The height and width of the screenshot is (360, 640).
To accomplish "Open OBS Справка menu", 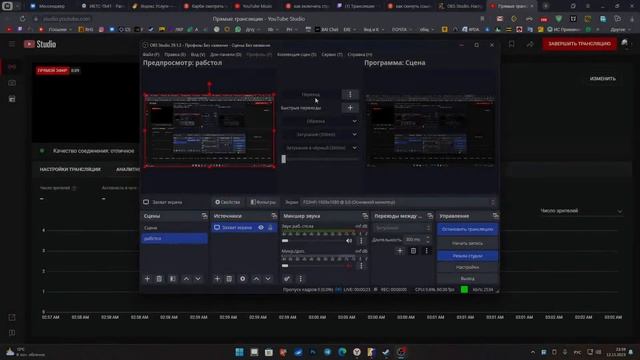I will (x=360, y=54).
